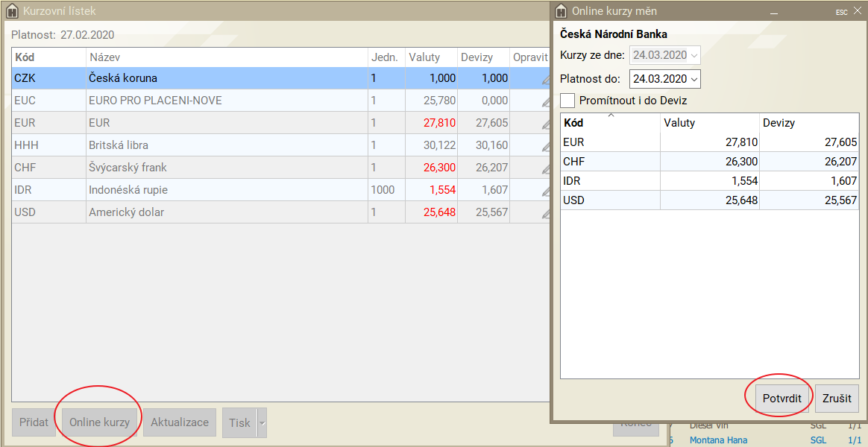
Task: Click the Valuty header in online rates table
Action: coord(708,123)
